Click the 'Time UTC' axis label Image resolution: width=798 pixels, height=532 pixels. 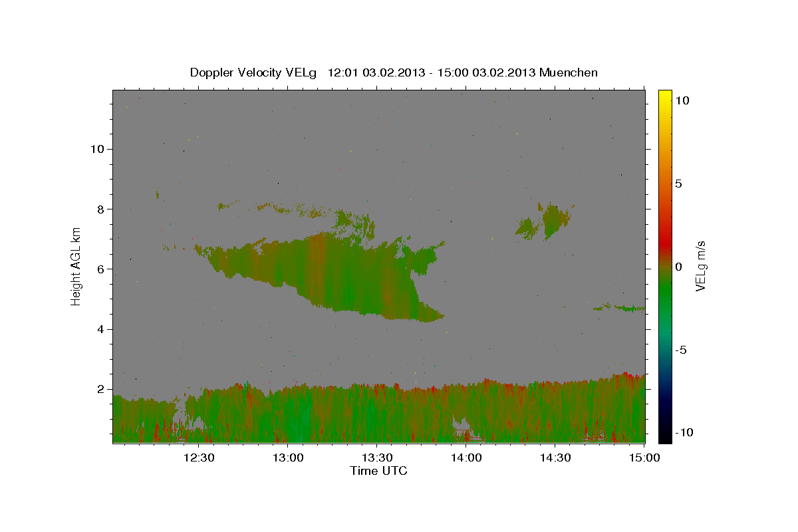click(378, 471)
